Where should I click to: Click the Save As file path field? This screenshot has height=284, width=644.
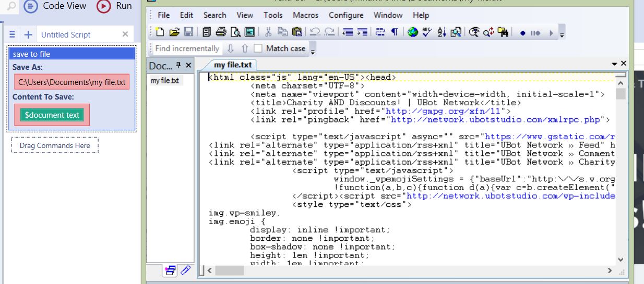pos(71,82)
